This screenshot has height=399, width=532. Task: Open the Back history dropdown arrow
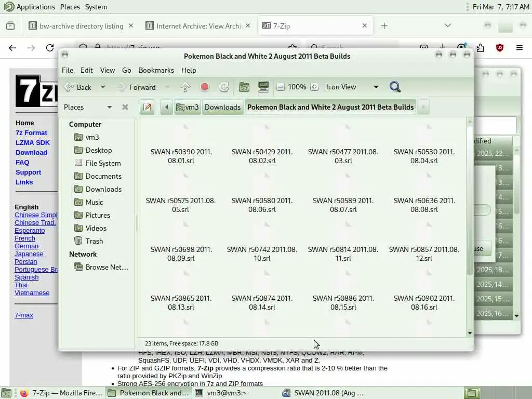point(102,87)
